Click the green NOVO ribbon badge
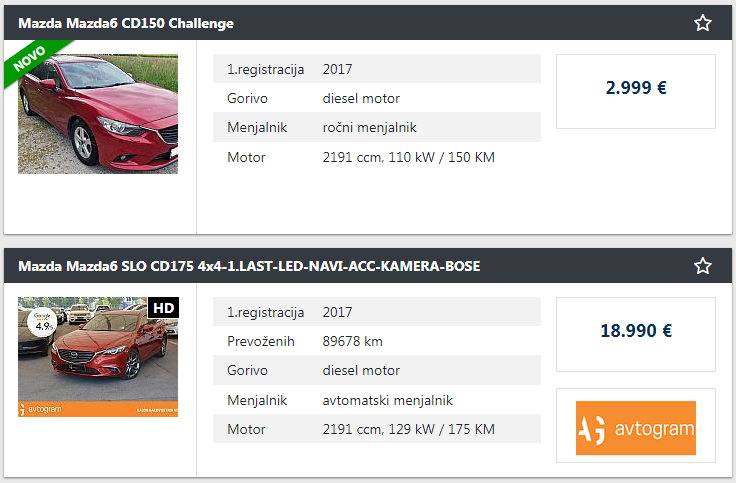The image size is (736, 483). pyautogui.click(x=33, y=61)
